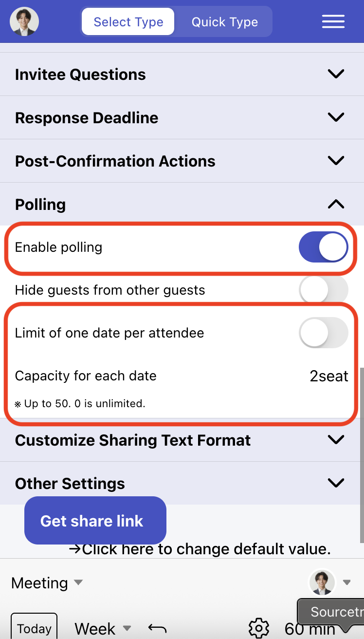Click the Get share link button
This screenshot has height=639, width=364.
pyautogui.click(x=95, y=520)
